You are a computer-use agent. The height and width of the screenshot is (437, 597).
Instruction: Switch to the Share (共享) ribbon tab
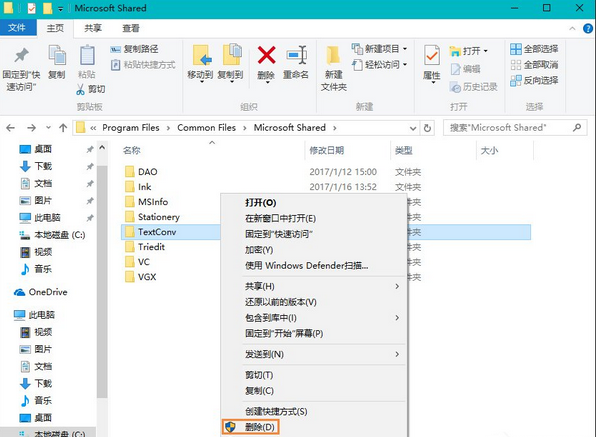(x=93, y=28)
